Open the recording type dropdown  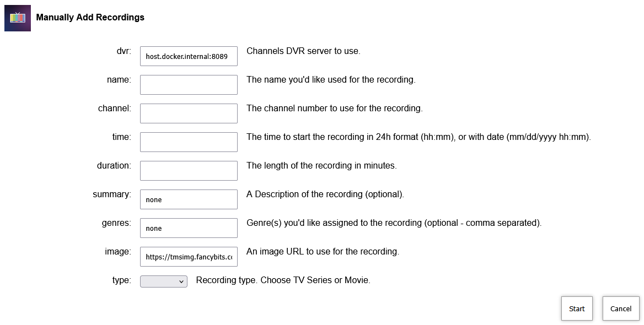tap(164, 281)
